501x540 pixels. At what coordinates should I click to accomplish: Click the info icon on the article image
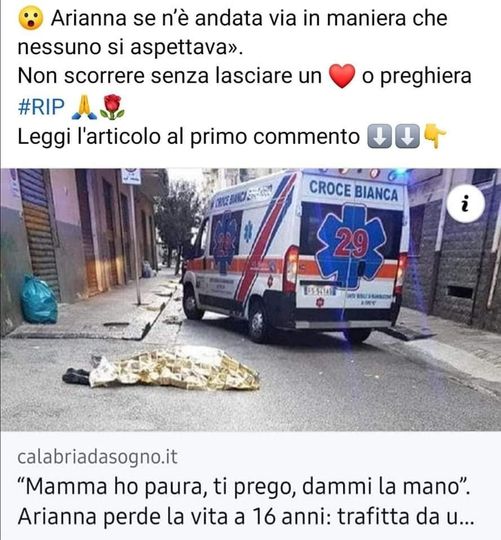[x=466, y=204]
